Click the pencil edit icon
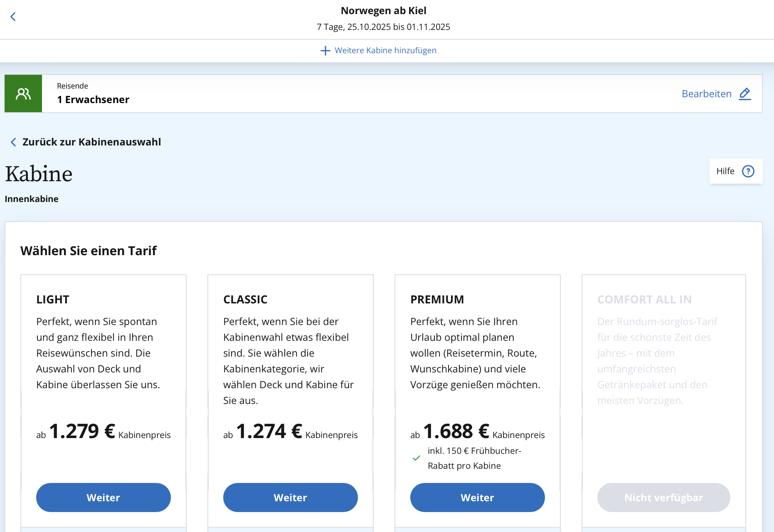Image resolution: width=774 pixels, height=532 pixels. (745, 94)
